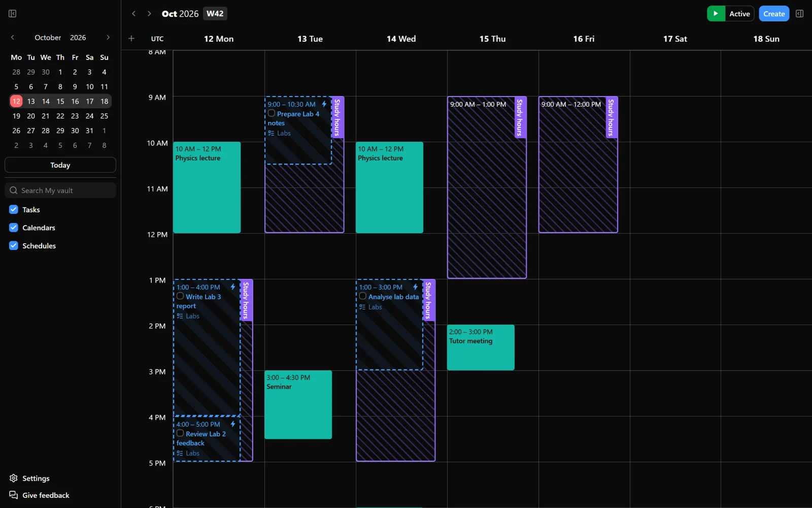Select the 17 Sat column header
Viewport: 812px width, 508px height.
tap(675, 39)
